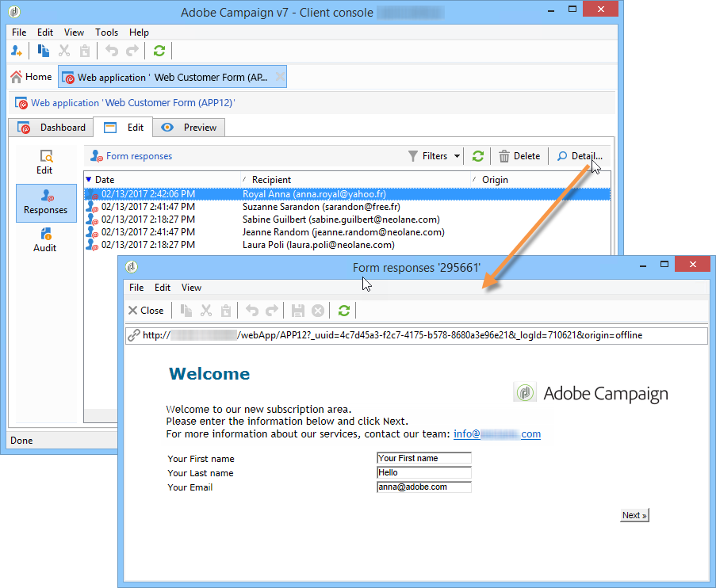Click the Detail button
716x588 pixels.
coord(580,156)
